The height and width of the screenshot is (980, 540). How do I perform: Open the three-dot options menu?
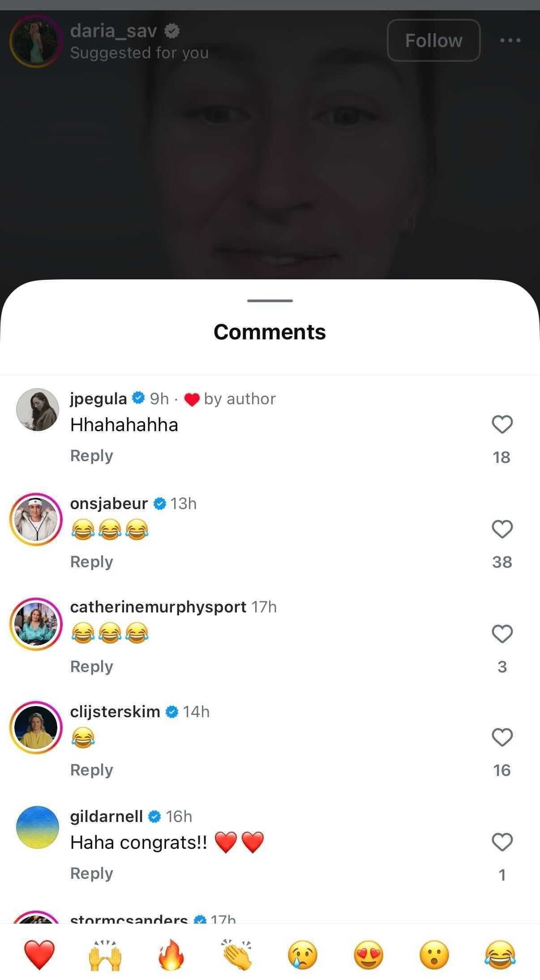pos(510,40)
